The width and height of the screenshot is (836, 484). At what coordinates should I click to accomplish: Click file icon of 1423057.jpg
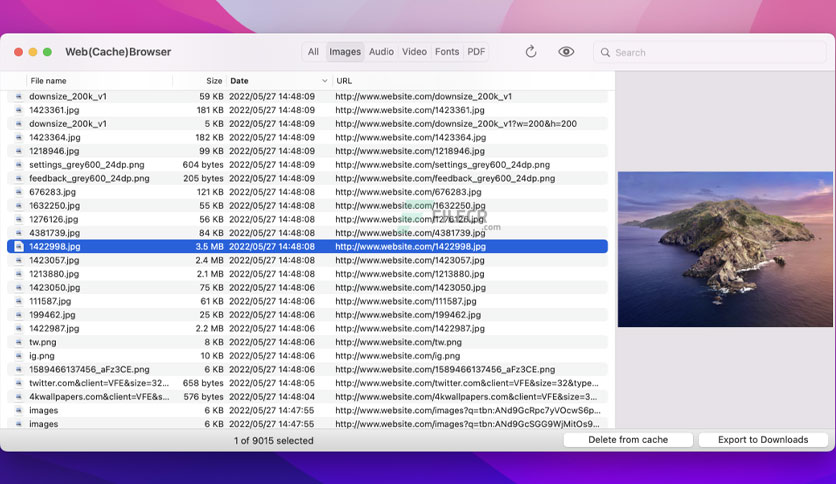click(19, 260)
